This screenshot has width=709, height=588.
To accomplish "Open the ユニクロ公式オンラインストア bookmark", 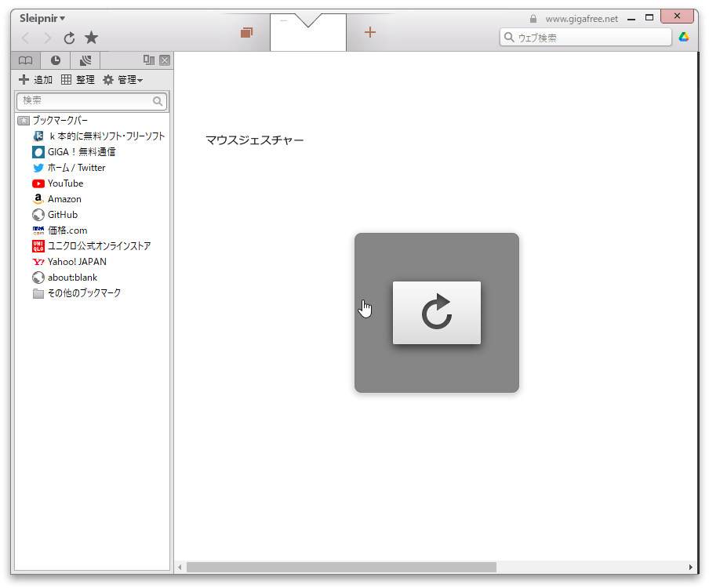I will click(91, 246).
